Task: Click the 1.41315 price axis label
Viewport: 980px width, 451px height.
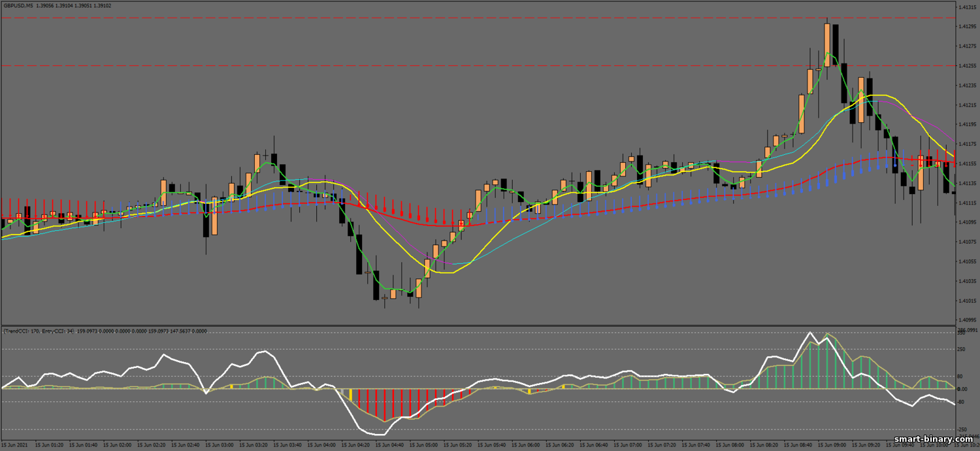Action: 967,7
